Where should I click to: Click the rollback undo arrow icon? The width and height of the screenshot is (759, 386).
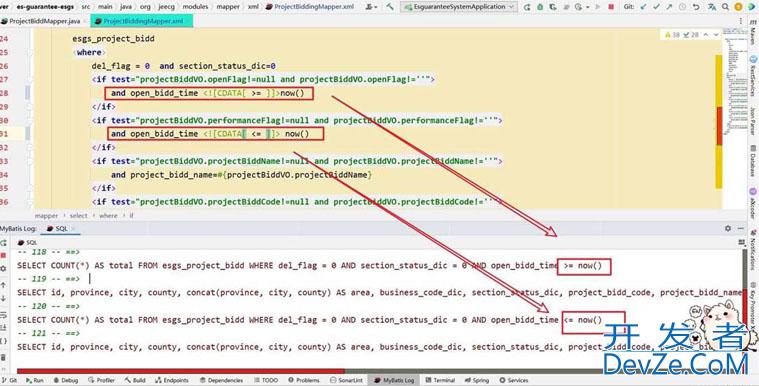[x=696, y=7]
